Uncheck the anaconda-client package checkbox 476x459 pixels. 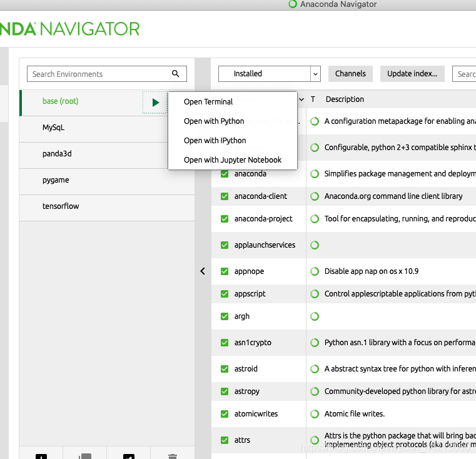[x=225, y=196]
